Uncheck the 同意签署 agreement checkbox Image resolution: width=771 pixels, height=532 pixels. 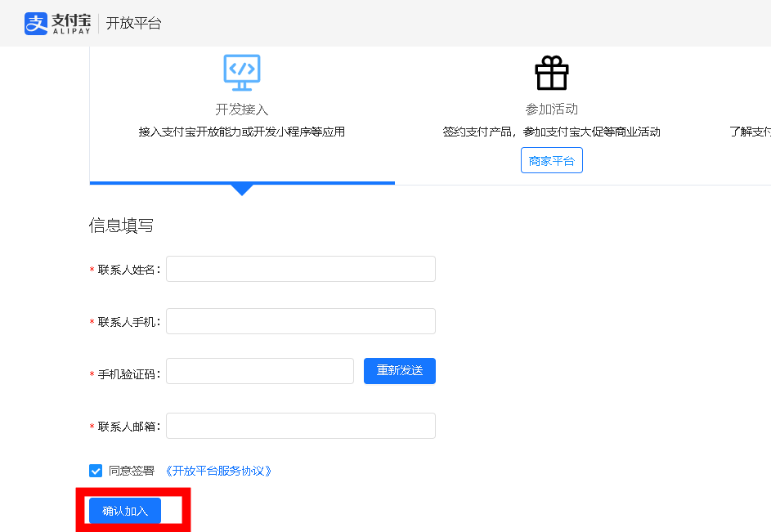click(x=96, y=471)
